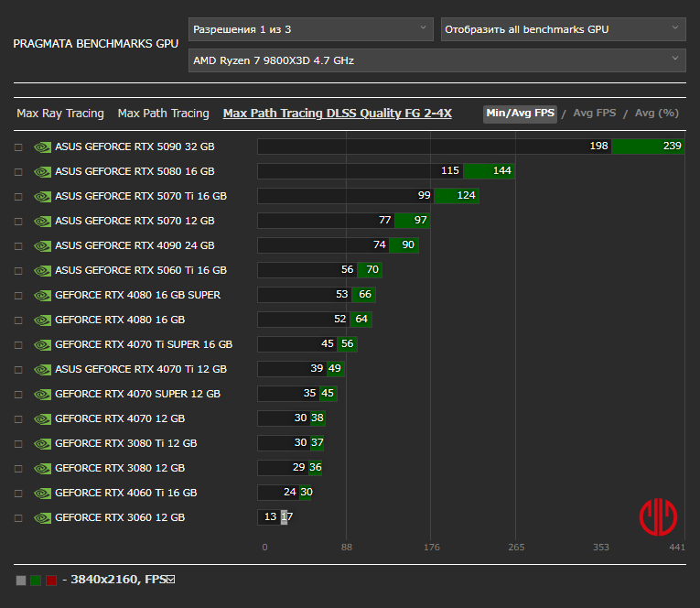Click the NVIDIA logo beside RTX 5090

coord(42,147)
